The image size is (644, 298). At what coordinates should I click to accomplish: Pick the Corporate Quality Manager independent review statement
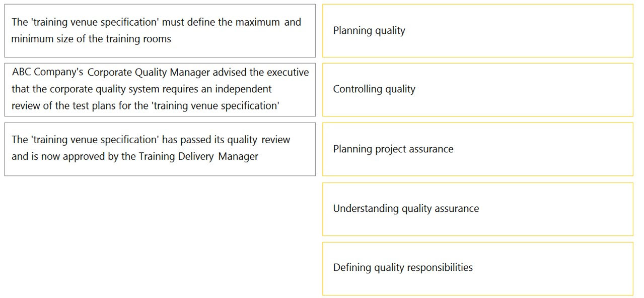[160, 90]
